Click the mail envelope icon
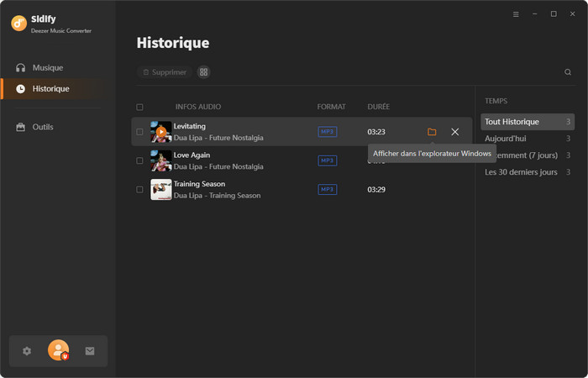588x378 pixels. [90, 351]
